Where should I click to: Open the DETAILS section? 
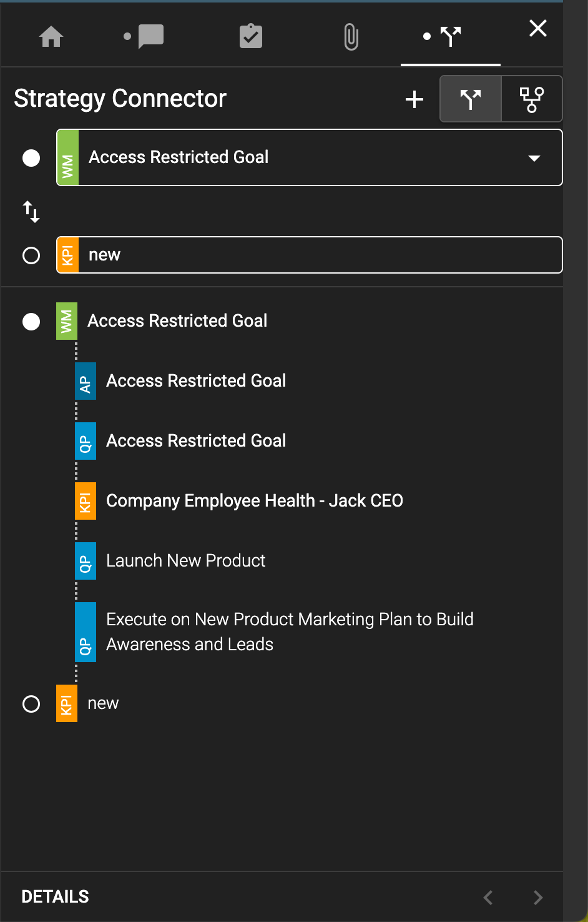[55, 896]
